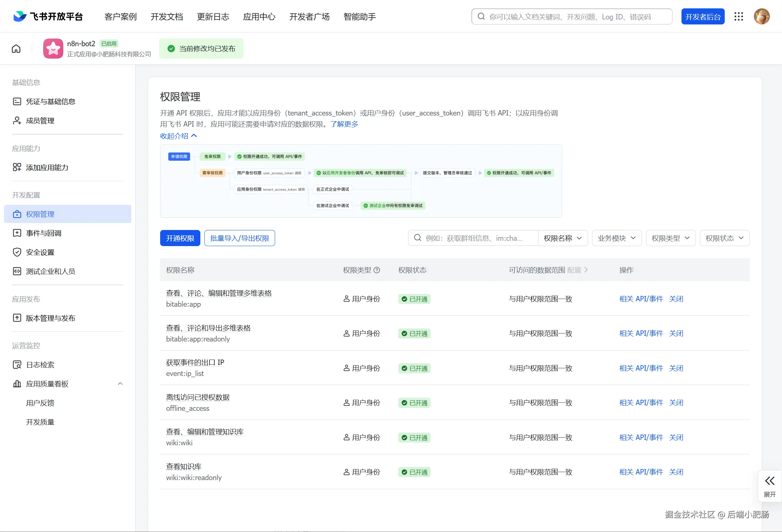Click the 开通权限 button
This screenshot has width=782, height=532.
(x=180, y=238)
